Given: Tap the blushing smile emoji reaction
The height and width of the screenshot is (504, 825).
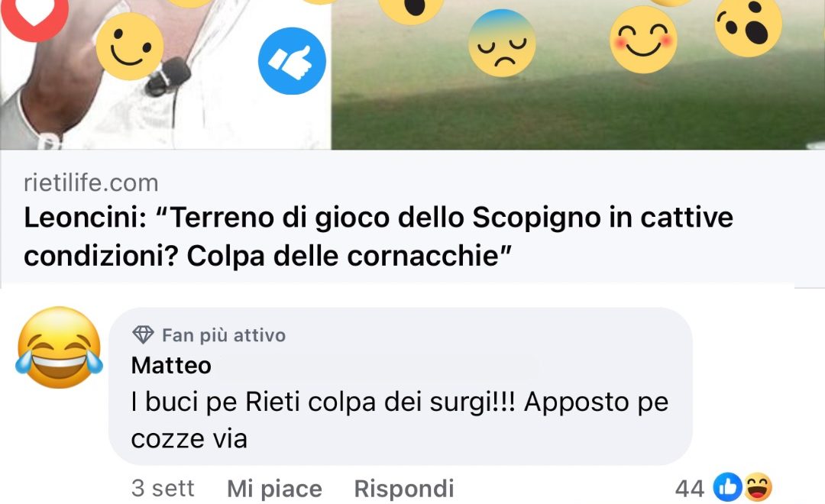Looking at the screenshot, I should coord(643,40).
